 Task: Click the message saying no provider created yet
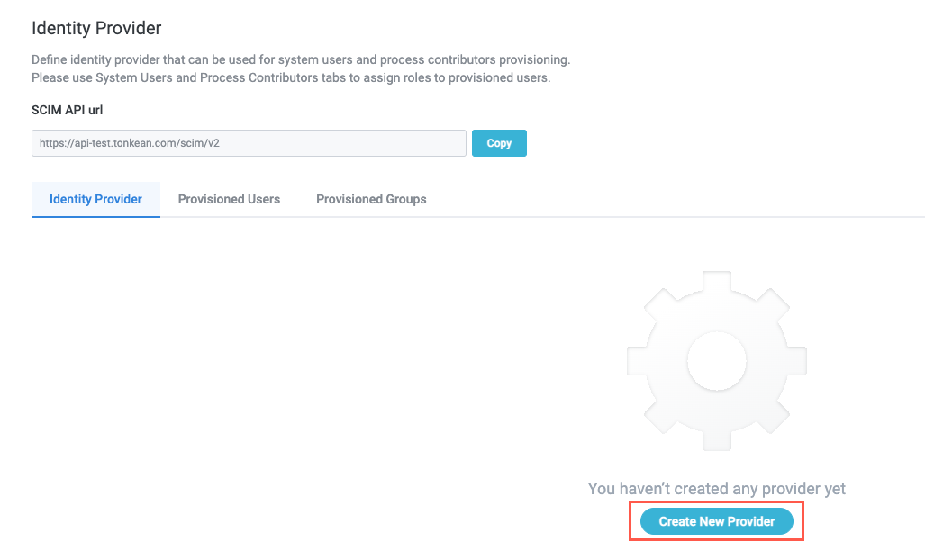[x=716, y=488]
